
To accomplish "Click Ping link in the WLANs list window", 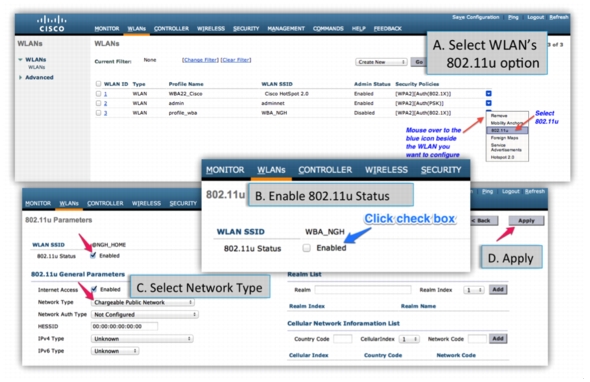I will pyautogui.click(x=513, y=17).
